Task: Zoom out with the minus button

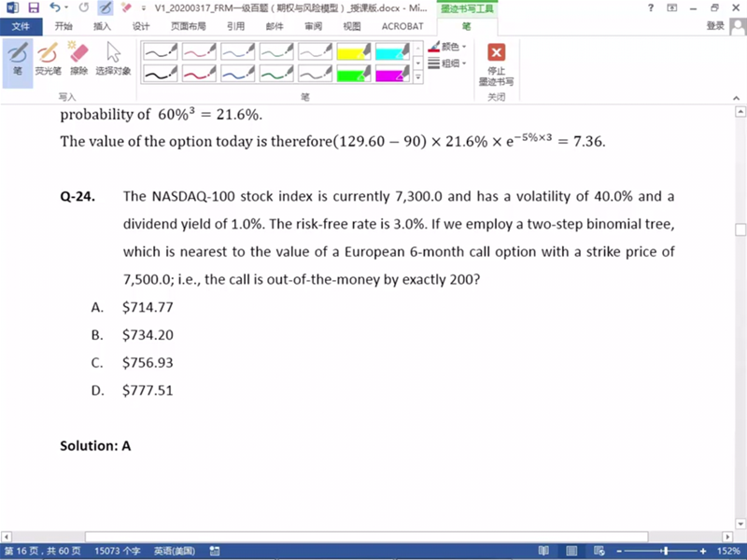Action: click(x=619, y=551)
